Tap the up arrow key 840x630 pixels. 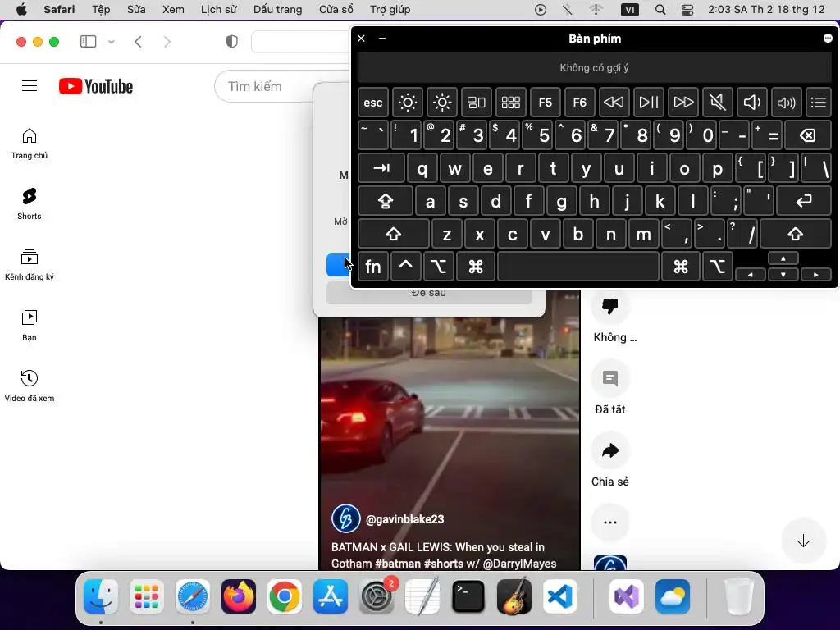coord(783,258)
